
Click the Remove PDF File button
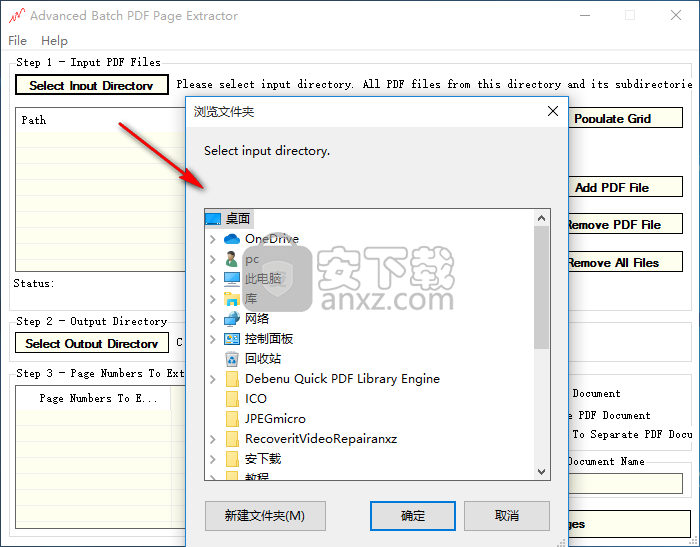625,224
